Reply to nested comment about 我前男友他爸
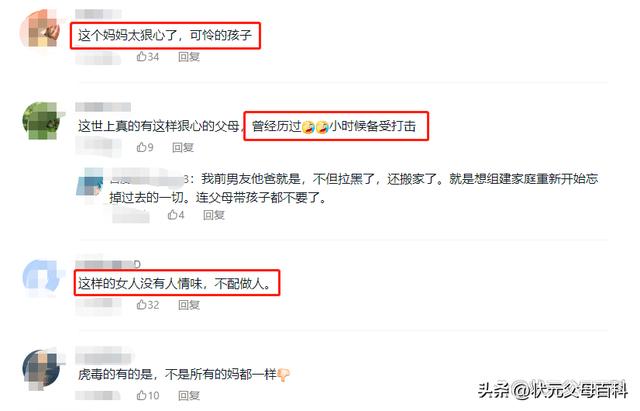This screenshot has height=411, width=640. (214, 215)
